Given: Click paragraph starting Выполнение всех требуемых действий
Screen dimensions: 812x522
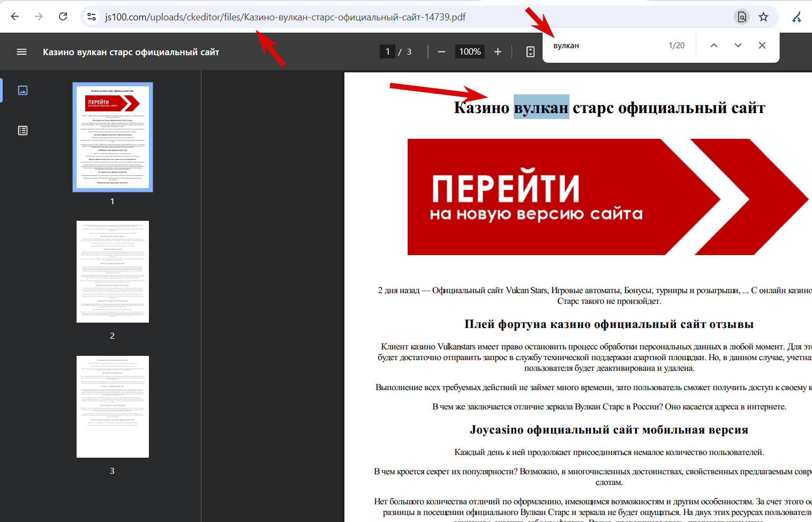Looking at the screenshot, I should pyautogui.click(x=593, y=387).
